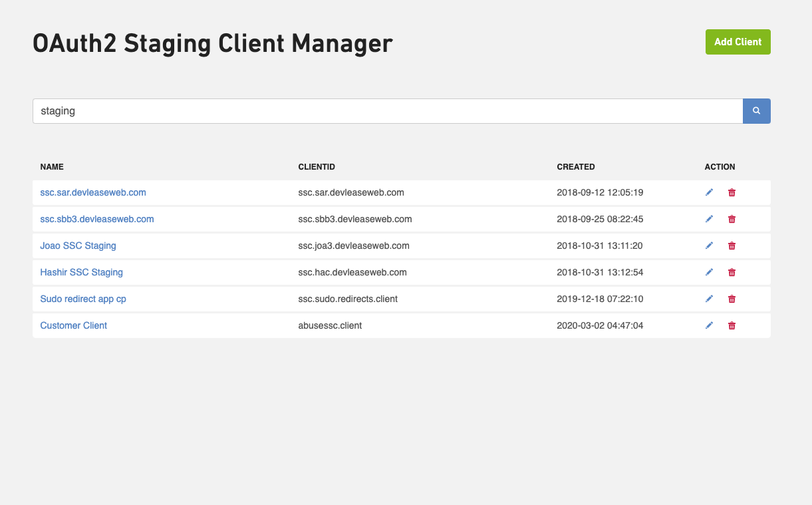Click pencil icon for Joao SSC Staging
This screenshot has height=505, width=812.
pyautogui.click(x=709, y=246)
